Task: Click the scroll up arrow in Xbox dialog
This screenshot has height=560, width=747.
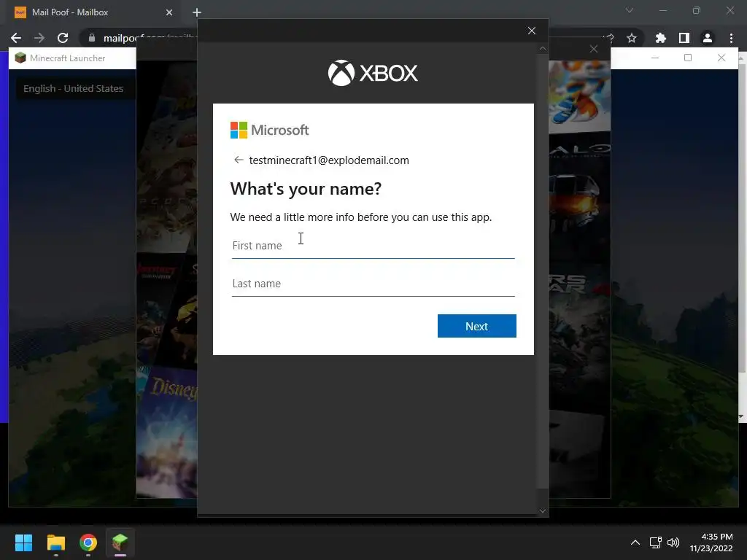Action: 543,48
